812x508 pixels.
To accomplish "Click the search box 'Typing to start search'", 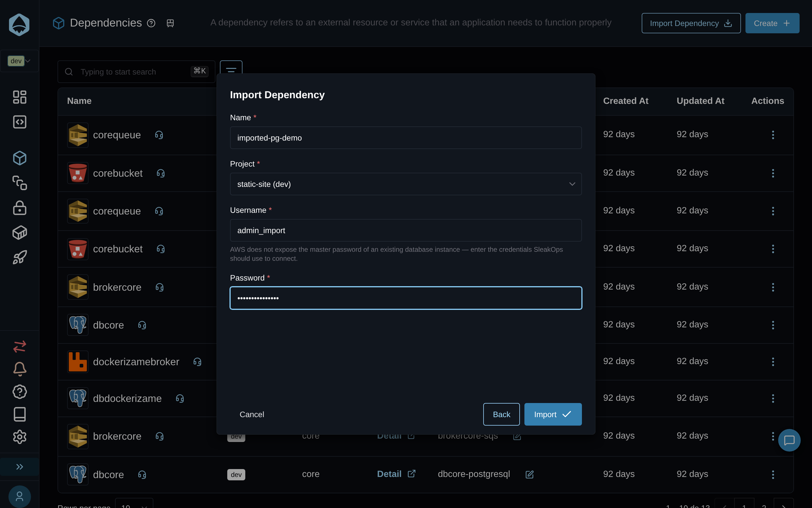I will (136, 72).
